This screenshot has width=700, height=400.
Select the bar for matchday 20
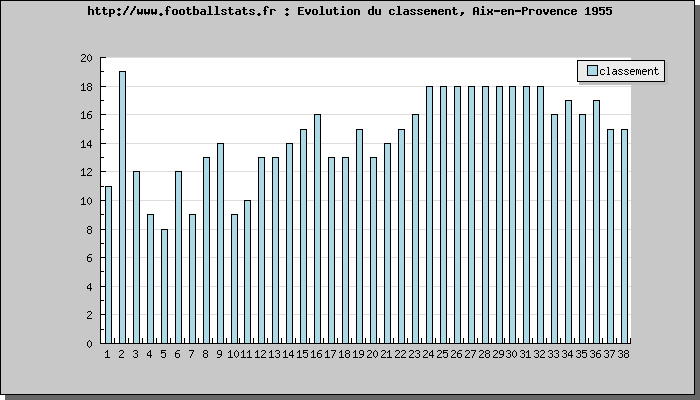373,250
